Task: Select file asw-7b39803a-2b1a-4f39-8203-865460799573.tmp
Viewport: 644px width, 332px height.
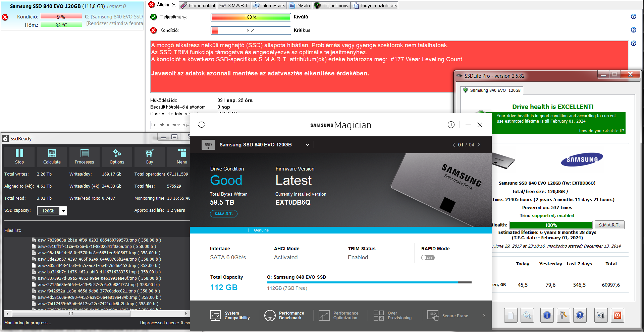Action: tap(96, 240)
